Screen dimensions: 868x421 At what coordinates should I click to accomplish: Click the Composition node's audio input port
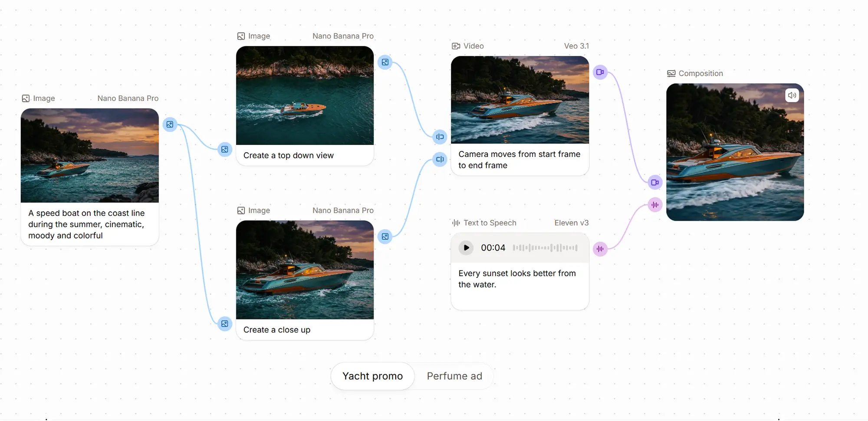655,205
